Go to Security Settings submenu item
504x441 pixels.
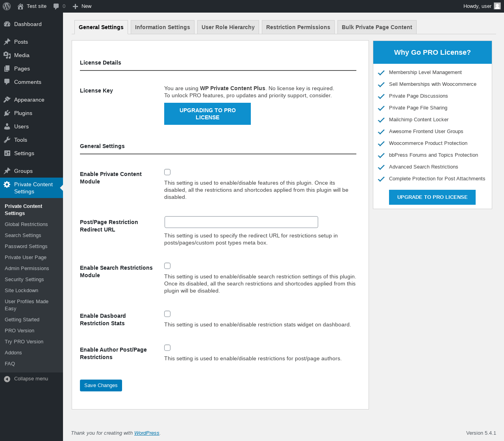24,280
